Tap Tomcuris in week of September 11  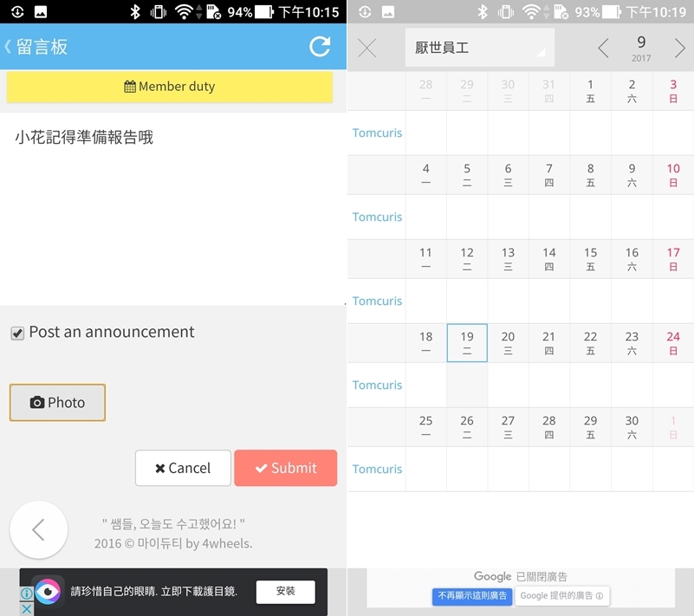377,301
